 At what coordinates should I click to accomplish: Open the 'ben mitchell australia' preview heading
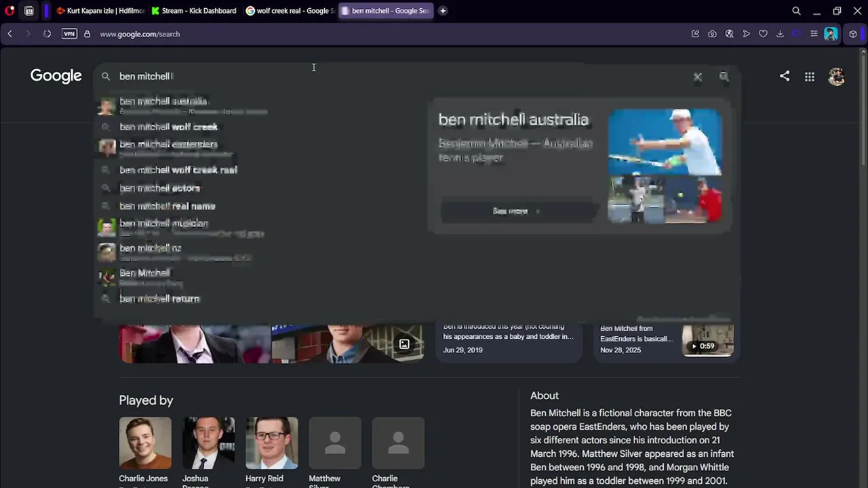point(513,120)
